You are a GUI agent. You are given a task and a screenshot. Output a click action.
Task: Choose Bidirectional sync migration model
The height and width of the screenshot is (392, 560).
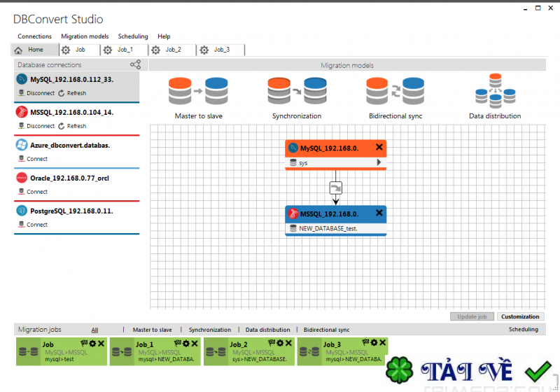coord(395,98)
